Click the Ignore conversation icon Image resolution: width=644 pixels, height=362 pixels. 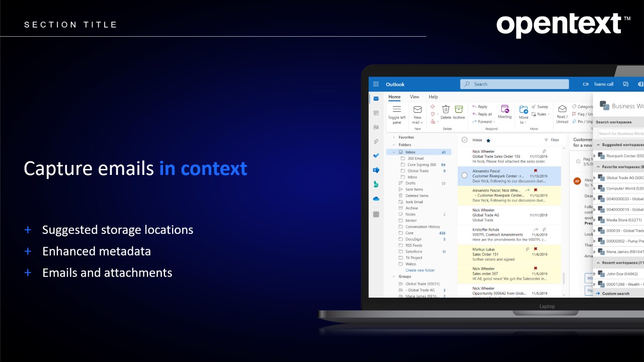coord(433,107)
